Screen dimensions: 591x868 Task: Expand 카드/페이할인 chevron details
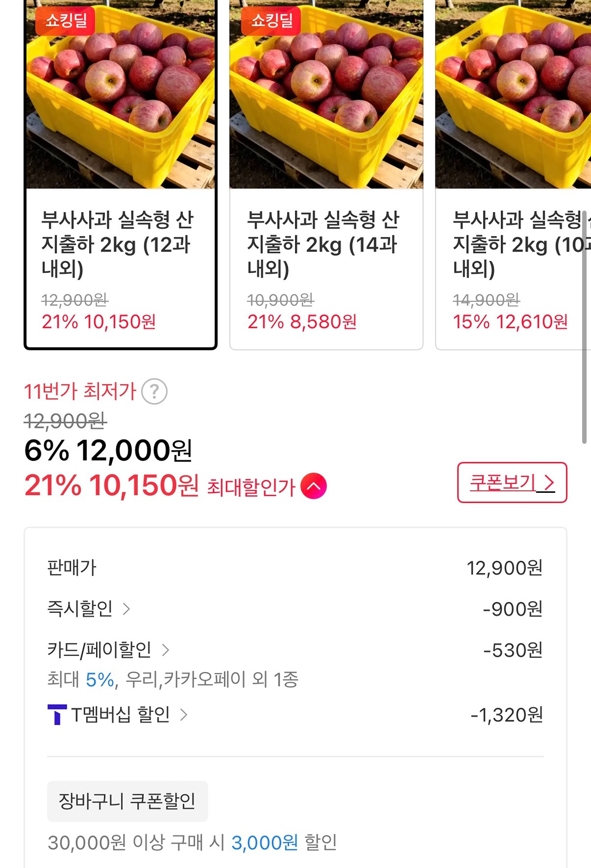point(165,650)
